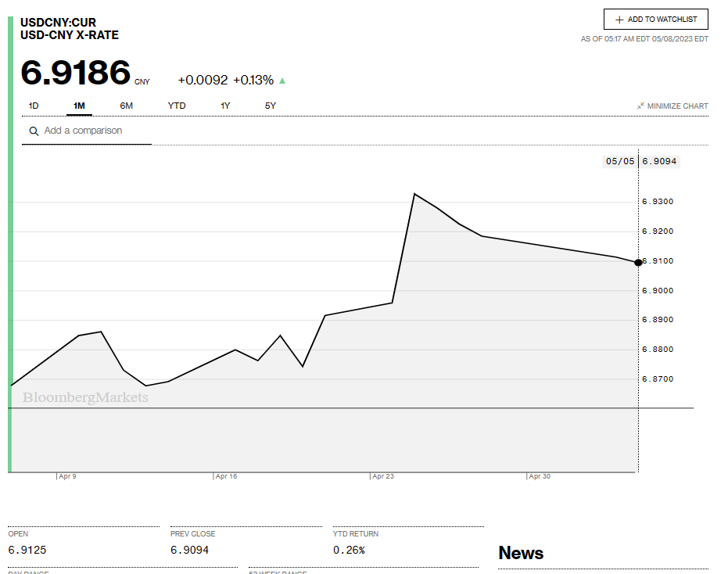Viewport: 728px width, 574px height.
Task: Click the Apr 16 marker on the x-axis
Action: (226, 476)
